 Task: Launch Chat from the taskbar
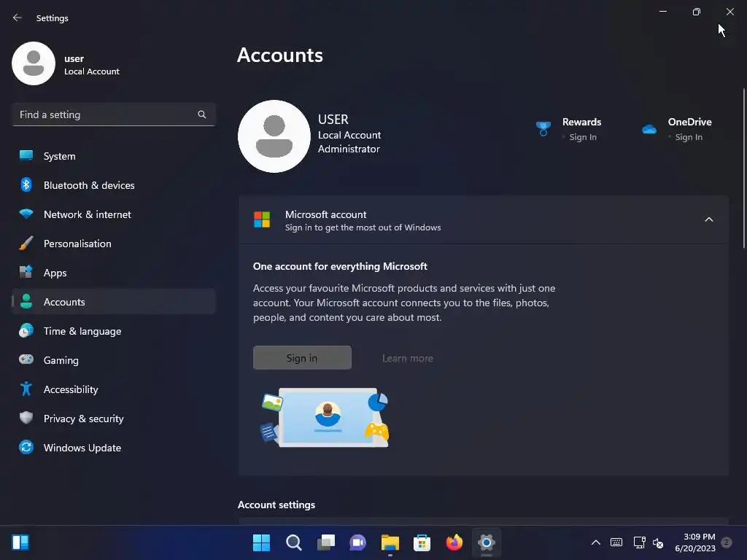pyautogui.click(x=357, y=542)
